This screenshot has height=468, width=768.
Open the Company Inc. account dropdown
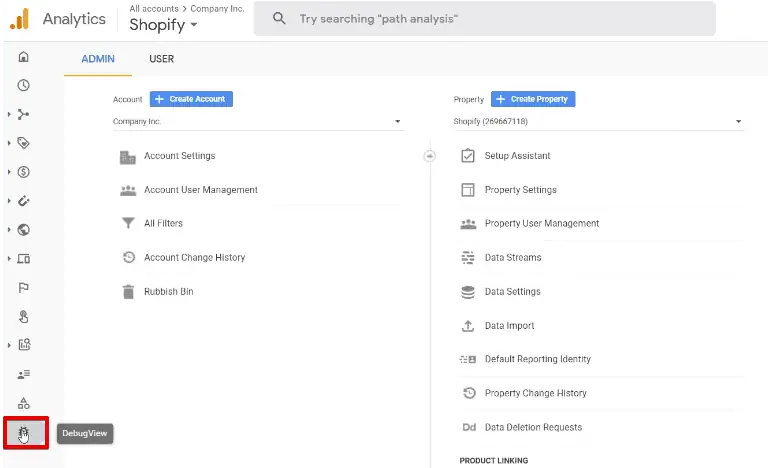[x=258, y=121]
